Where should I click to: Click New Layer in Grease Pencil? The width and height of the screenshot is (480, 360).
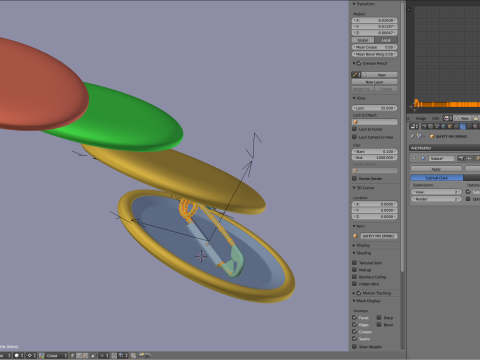pos(375,82)
